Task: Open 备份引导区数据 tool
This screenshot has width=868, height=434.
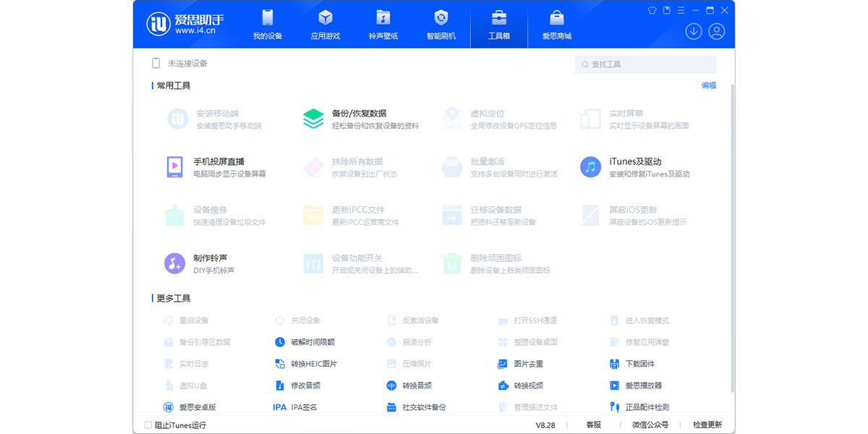Action: pyautogui.click(x=197, y=342)
